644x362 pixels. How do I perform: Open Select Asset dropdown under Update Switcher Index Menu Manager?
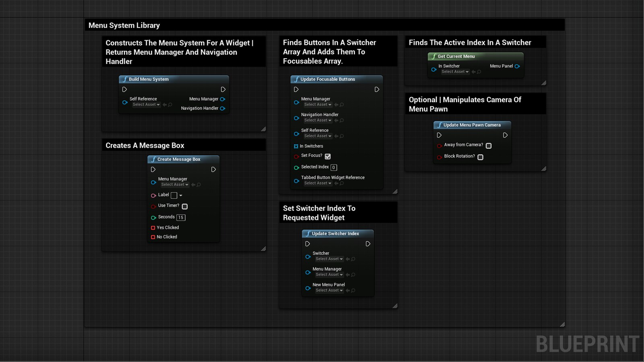click(x=329, y=275)
